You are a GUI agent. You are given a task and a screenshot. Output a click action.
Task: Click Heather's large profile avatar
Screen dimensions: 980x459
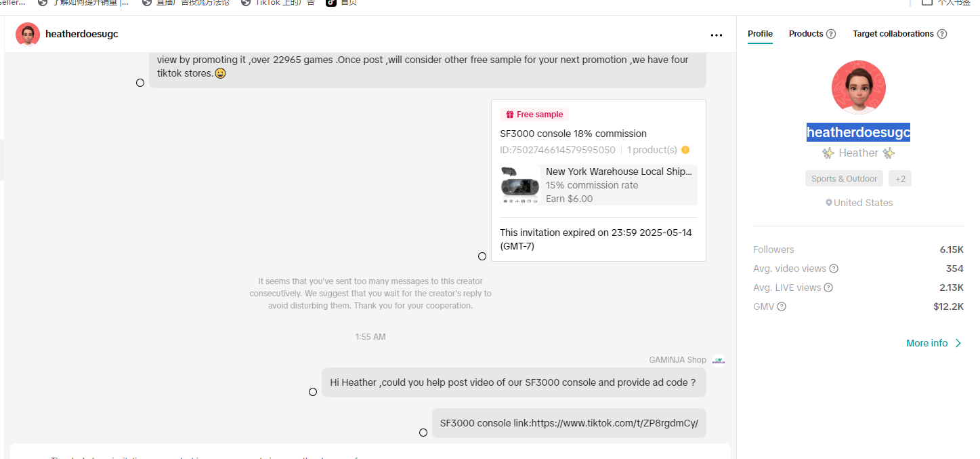858,87
